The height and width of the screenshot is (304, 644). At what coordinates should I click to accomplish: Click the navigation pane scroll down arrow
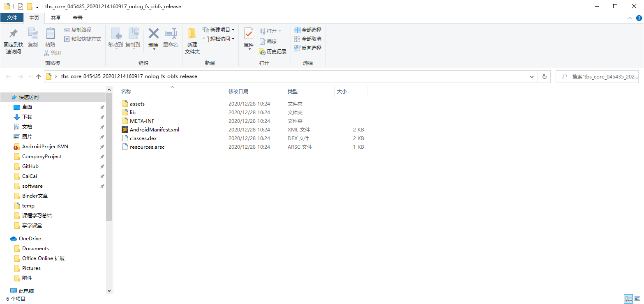click(x=109, y=291)
